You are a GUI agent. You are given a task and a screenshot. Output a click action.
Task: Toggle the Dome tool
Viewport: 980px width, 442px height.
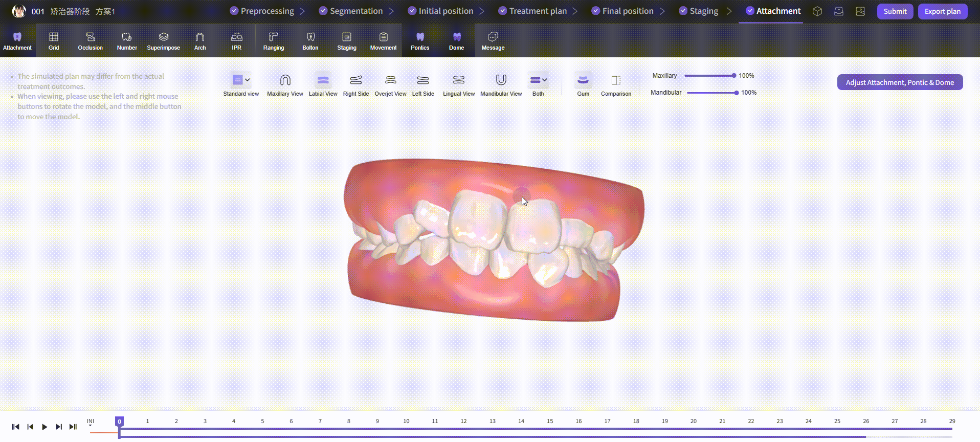[457, 40]
